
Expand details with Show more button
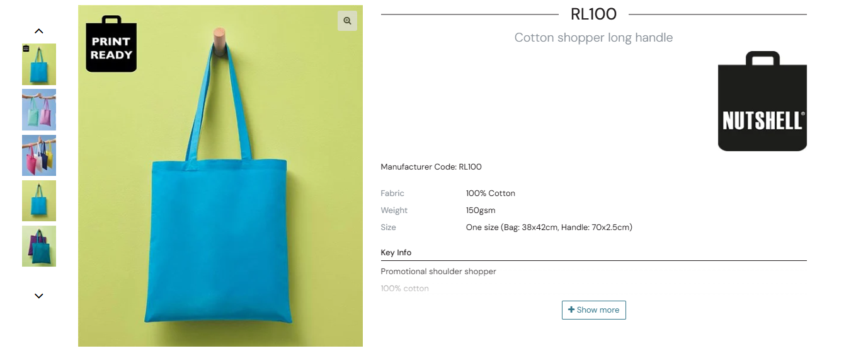tap(593, 310)
